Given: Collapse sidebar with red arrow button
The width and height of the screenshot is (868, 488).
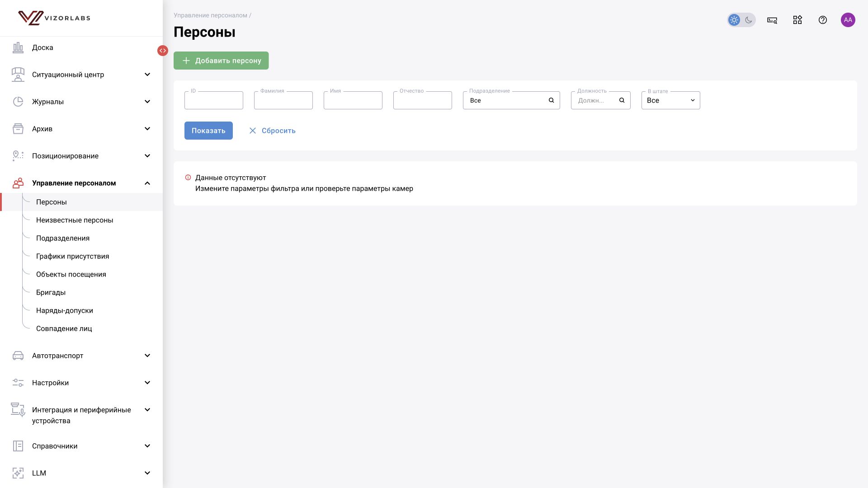Looking at the screenshot, I should (x=163, y=51).
